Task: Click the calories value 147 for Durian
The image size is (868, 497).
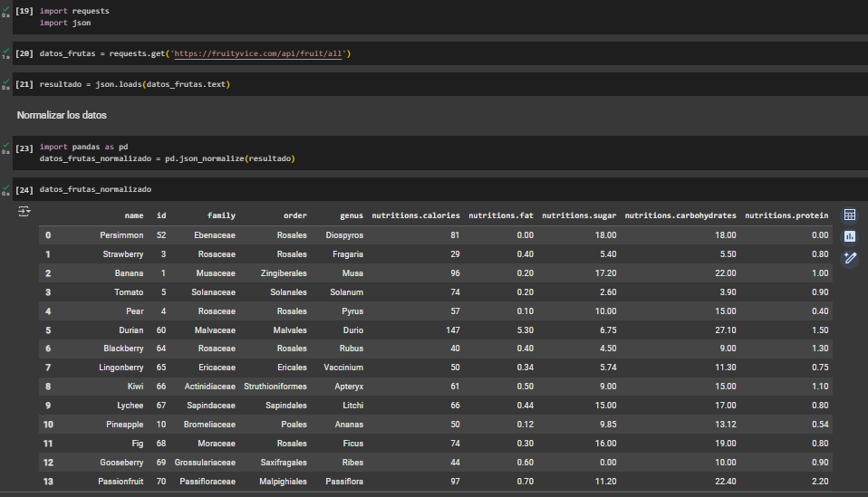Action: click(x=453, y=330)
